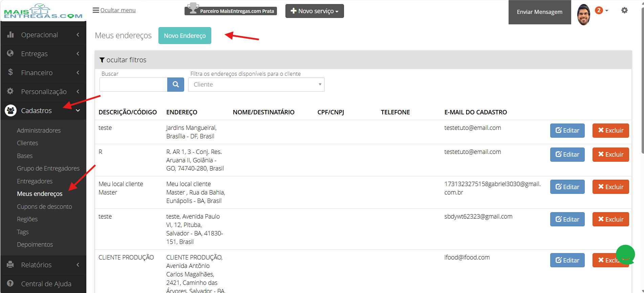The height and width of the screenshot is (293, 644).
Task: Click the Ocultar menu link
Action: tap(118, 10)
